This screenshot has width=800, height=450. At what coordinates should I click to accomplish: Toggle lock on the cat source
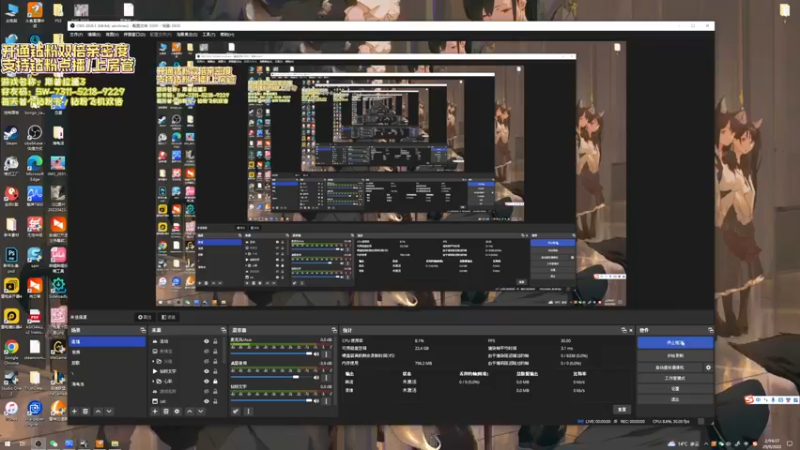click(x=215, y=402)
